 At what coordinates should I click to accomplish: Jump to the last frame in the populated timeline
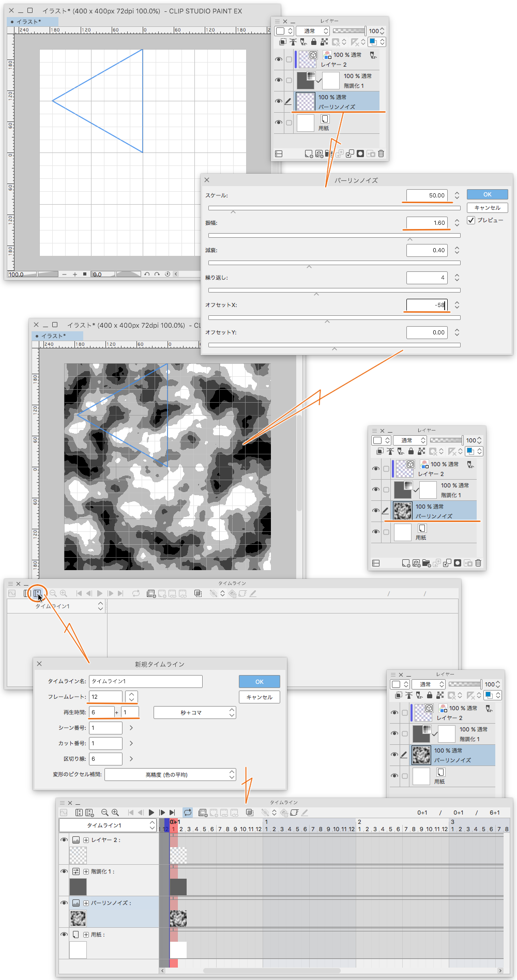pos(172,813)
